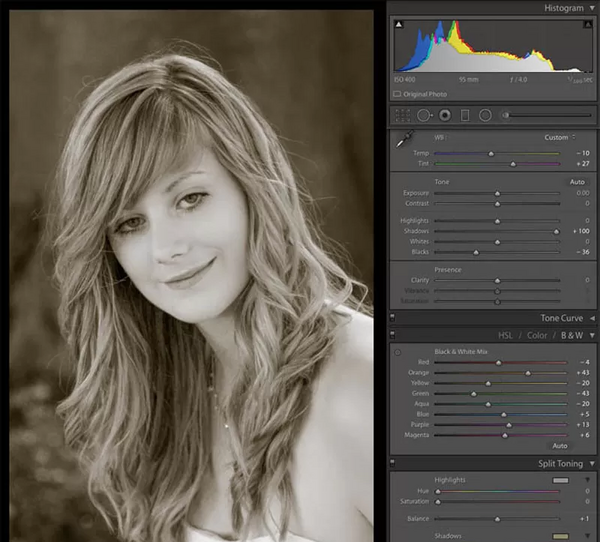Toggle the HSL / B&W panel switch

tap(392, 335)
